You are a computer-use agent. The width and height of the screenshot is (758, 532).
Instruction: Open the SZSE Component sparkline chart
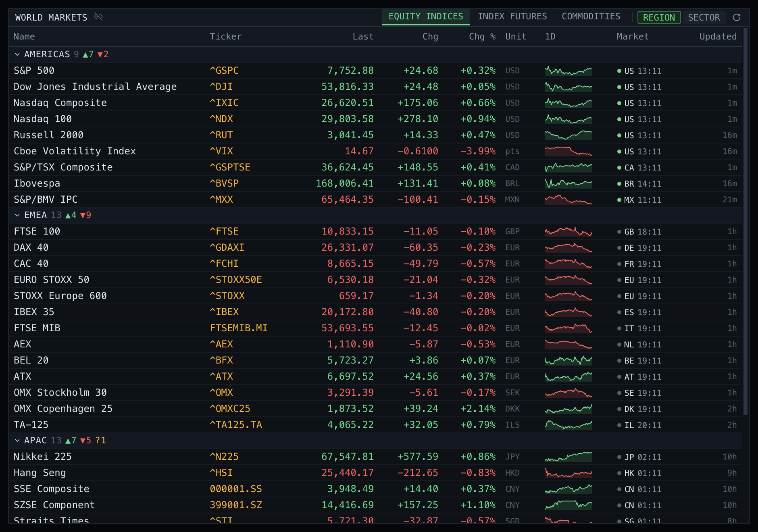[x=568, y=505]
